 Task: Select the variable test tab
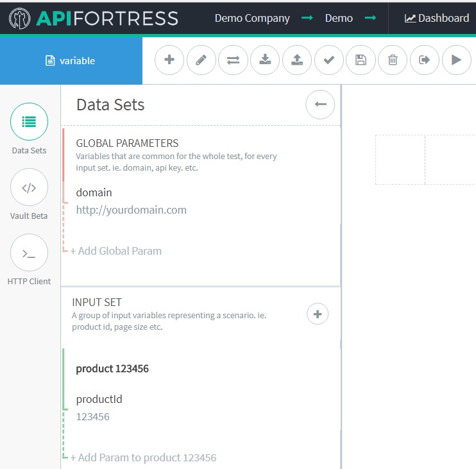tap(71, 61)
